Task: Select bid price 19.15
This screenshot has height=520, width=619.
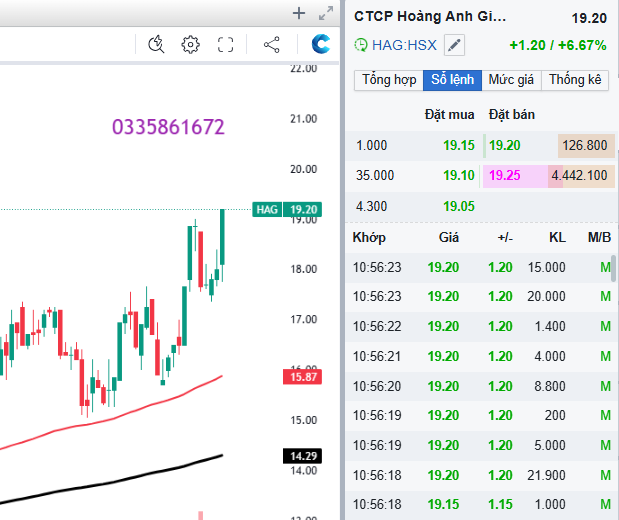Action: point(459,145)
